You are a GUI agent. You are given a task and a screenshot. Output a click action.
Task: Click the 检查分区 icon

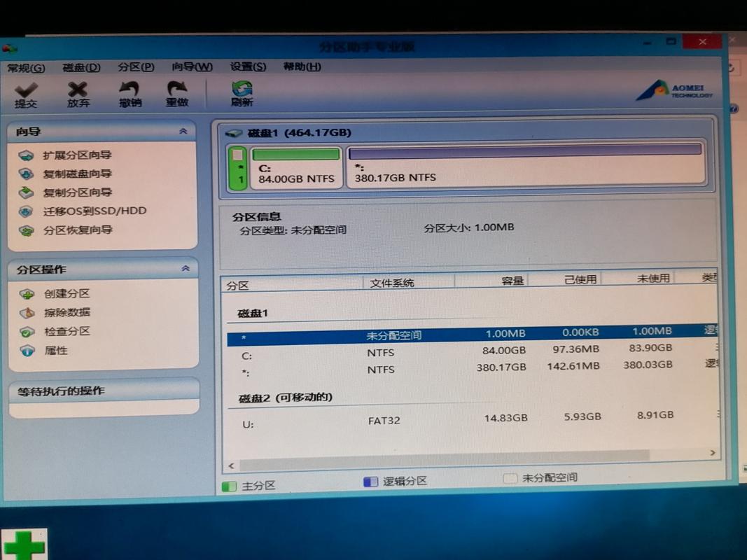point(27,332)
